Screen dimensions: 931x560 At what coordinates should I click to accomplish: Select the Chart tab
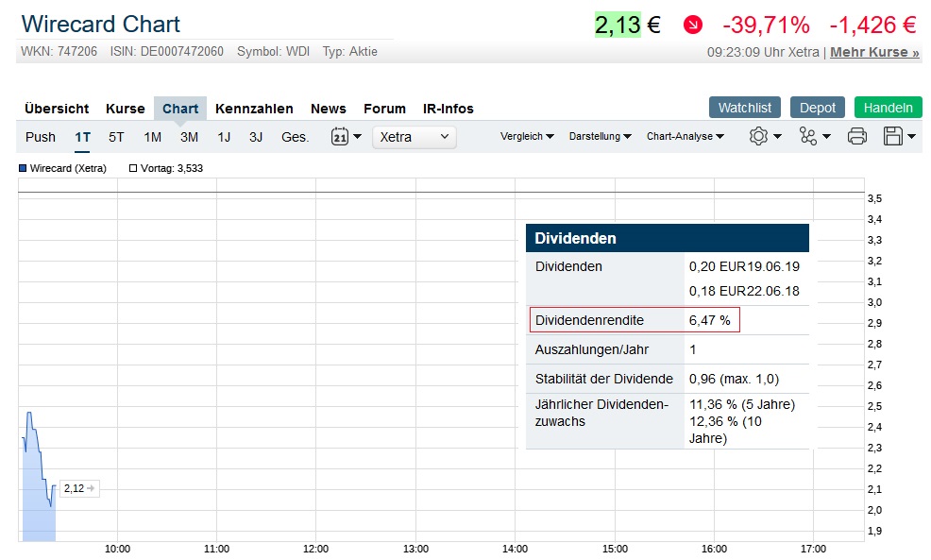click(x=180, y=109)
